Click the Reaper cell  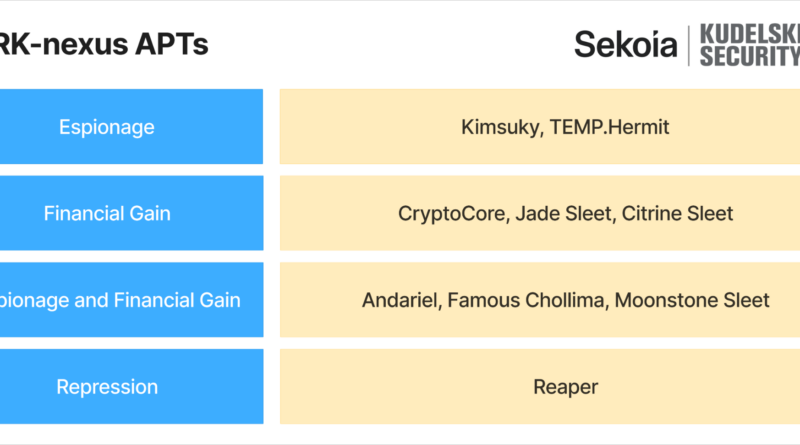click(x=540, y=387)
